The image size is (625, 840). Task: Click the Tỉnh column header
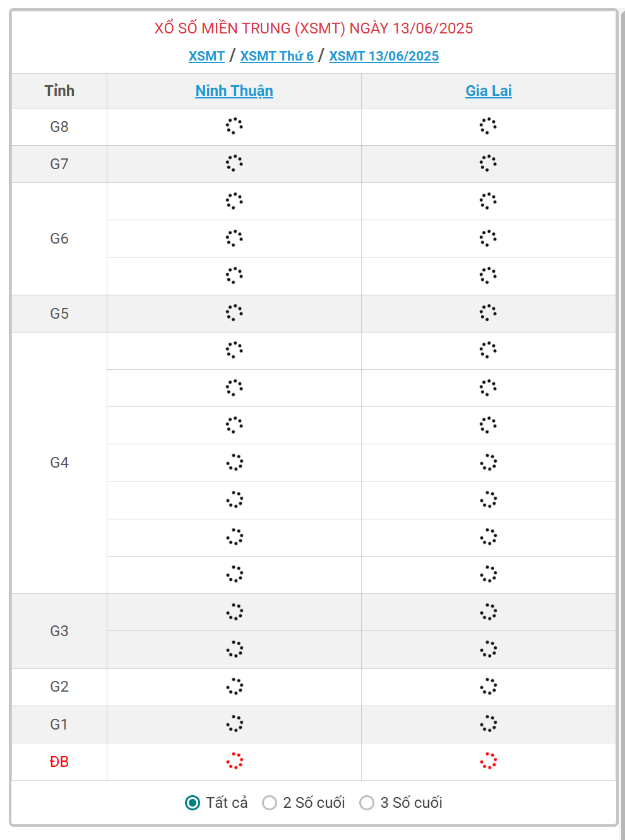click(x=59, y=91)
